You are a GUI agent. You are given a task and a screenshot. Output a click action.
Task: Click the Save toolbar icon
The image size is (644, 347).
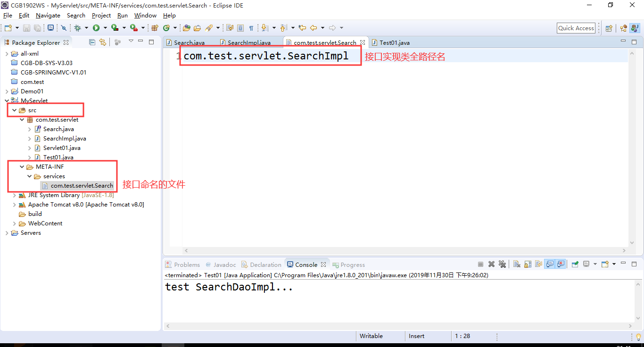tap(26, 28)
